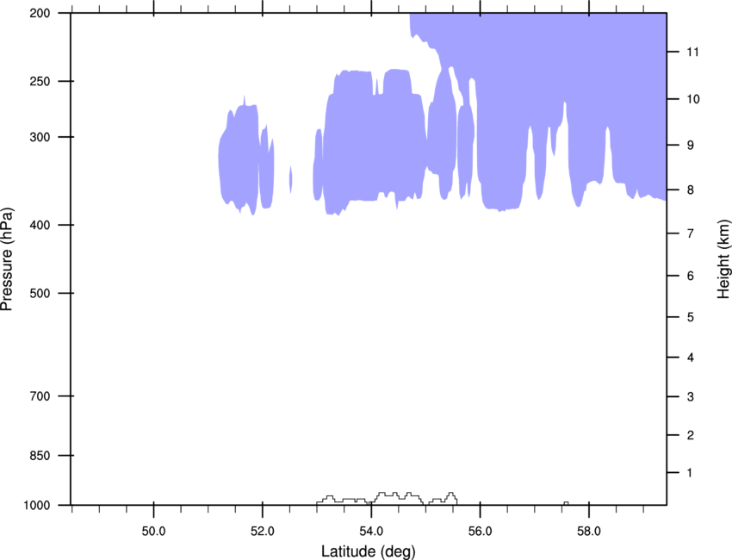Screen dimensions: 732x560
Task: Click the 700 pressure tick label
Action: (x=40, y=396)
